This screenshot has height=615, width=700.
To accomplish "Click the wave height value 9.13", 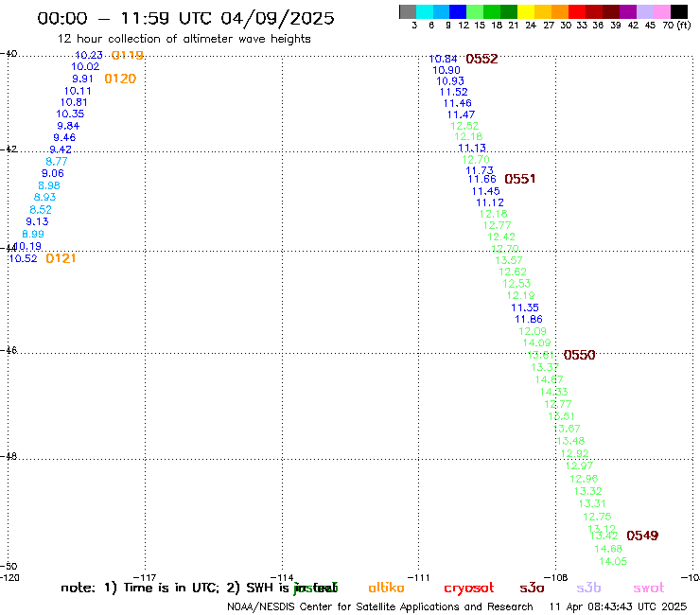I will click(37, 221).
